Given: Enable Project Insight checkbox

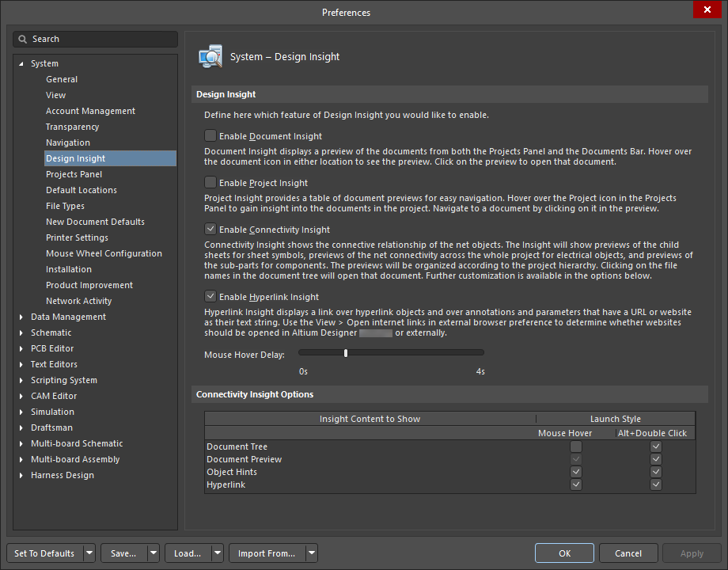Looking at the screenshot, I should point(210,183).
